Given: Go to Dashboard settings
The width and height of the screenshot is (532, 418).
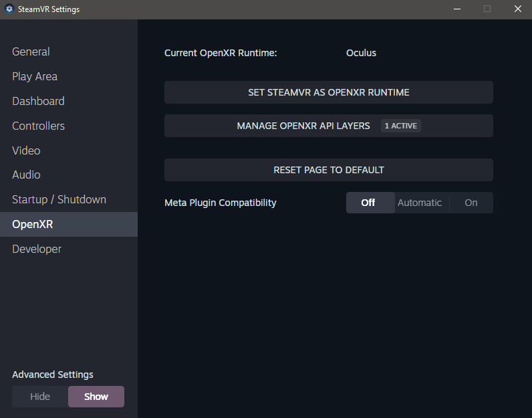Looking at the screenshot, I should click(38, 101).
